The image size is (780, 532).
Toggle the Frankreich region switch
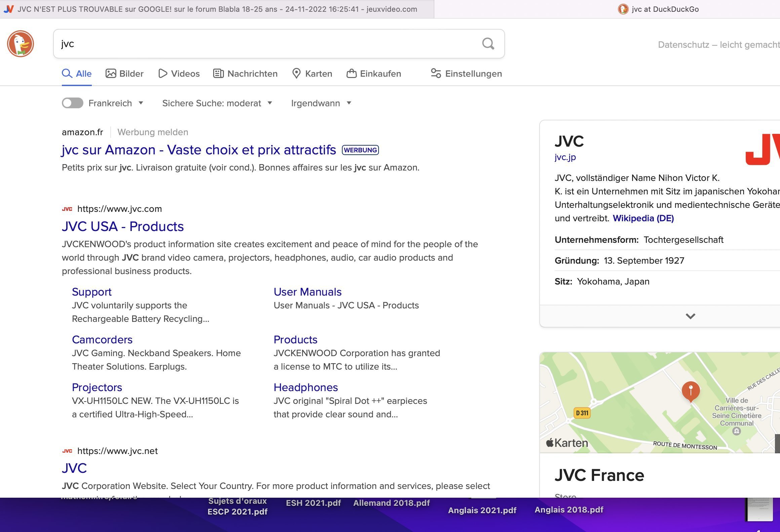[x=73, y=103]
